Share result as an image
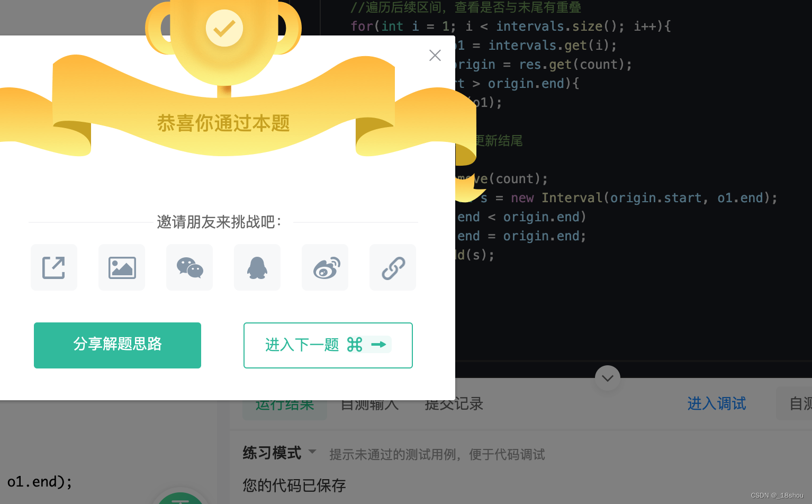Image resolution: width=812 pixels, height=504 pixels. coord(122,267)
